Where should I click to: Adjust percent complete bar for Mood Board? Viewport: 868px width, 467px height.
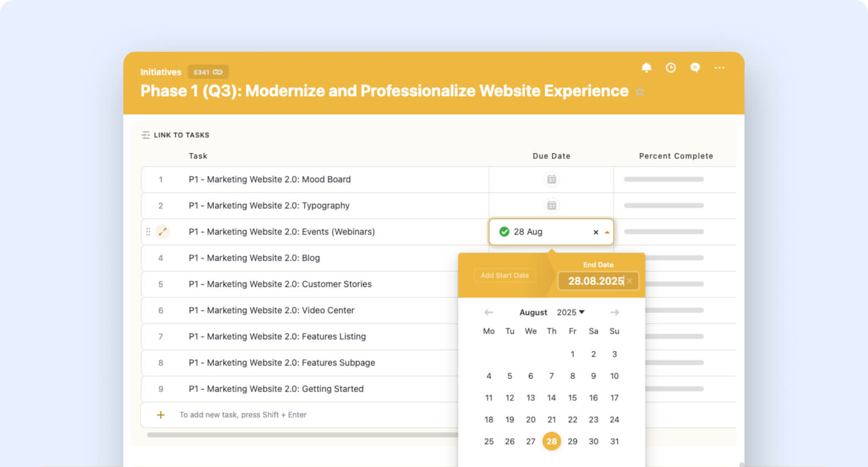664,179
